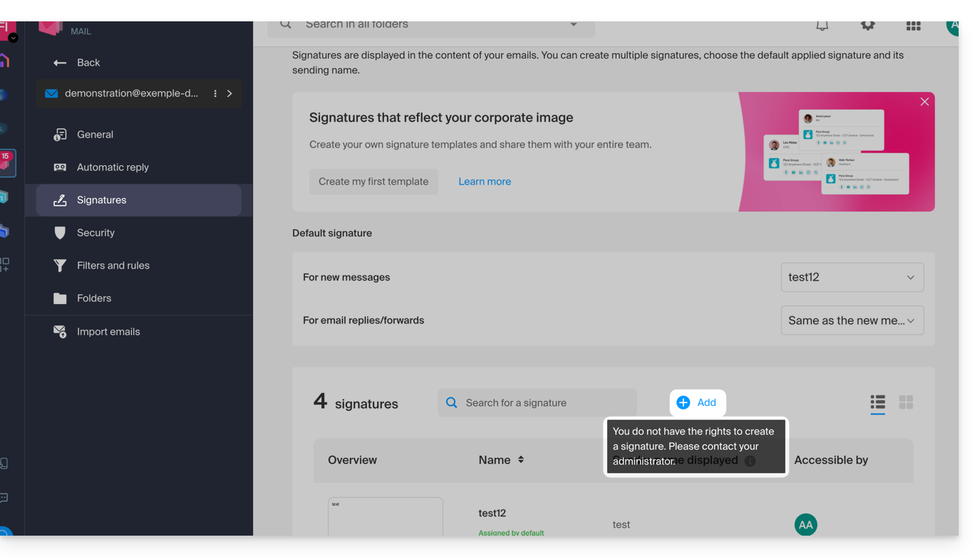The height and width of the screenshot is (557, 980).
Task: Click the Add signature button
Action: [697, 402]
